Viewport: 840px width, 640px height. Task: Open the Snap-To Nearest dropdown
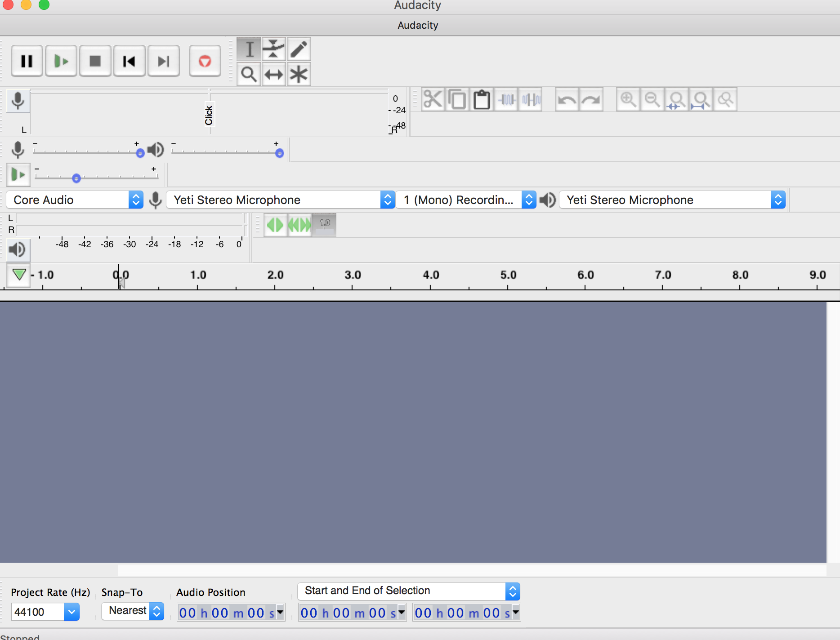click(133, 611)
